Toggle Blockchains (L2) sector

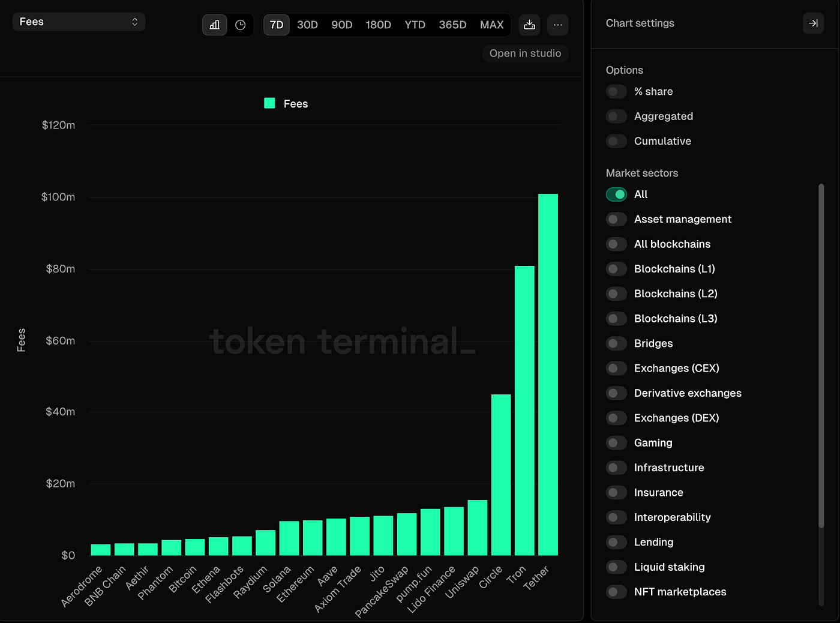pos(616,293)
